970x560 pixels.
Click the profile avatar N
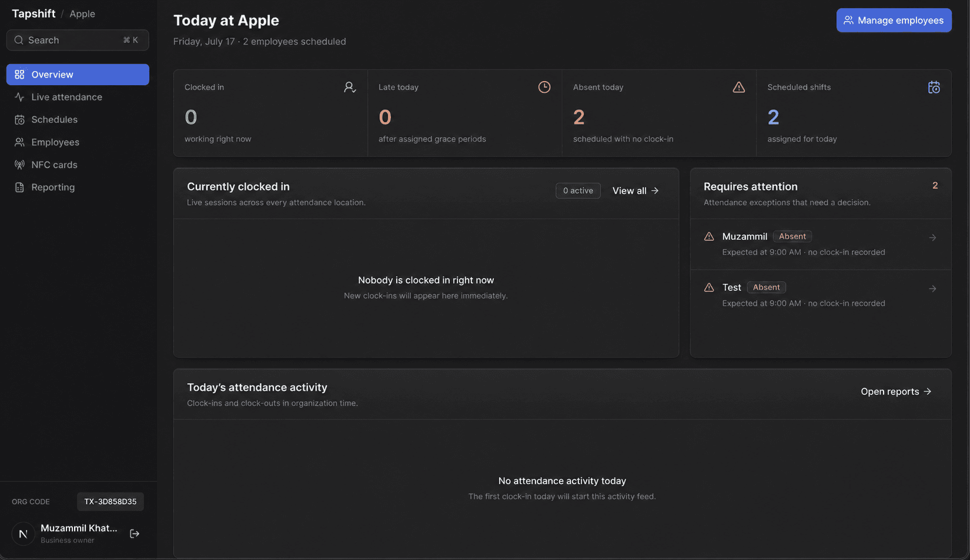[24, 534]
